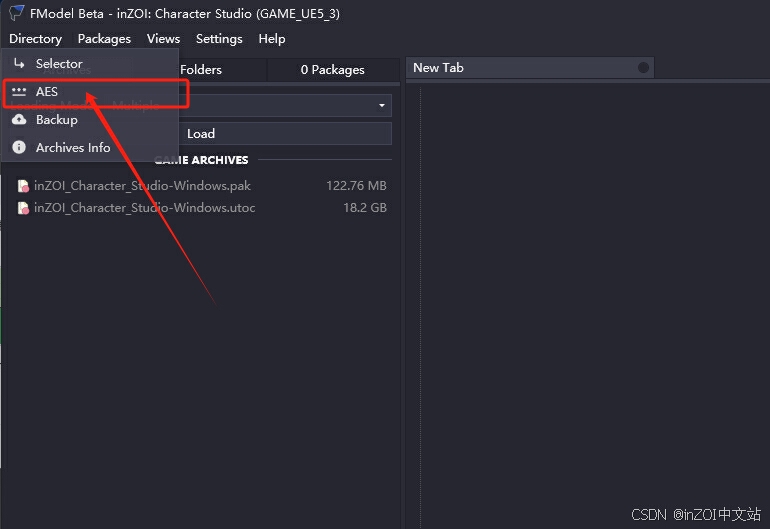Open the Directory menu

(35, 39)
